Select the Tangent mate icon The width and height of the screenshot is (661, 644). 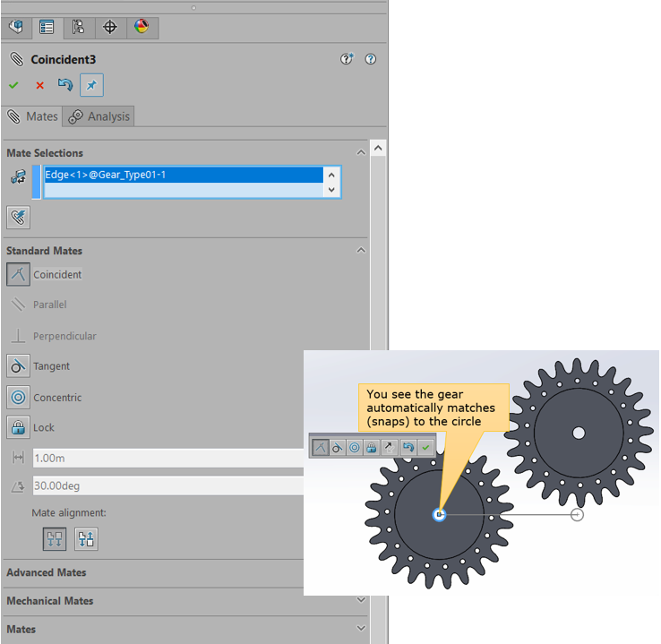pyautogui.click(x=18, y=365)
